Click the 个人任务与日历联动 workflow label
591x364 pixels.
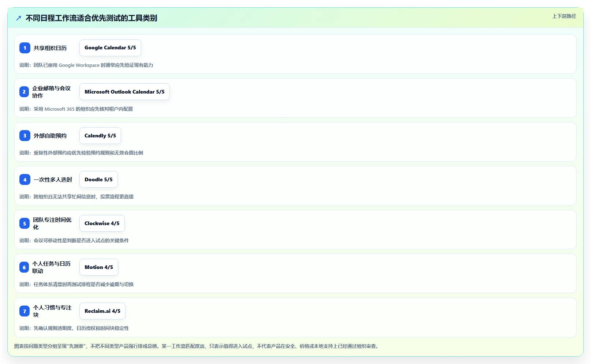pos(52,267)
